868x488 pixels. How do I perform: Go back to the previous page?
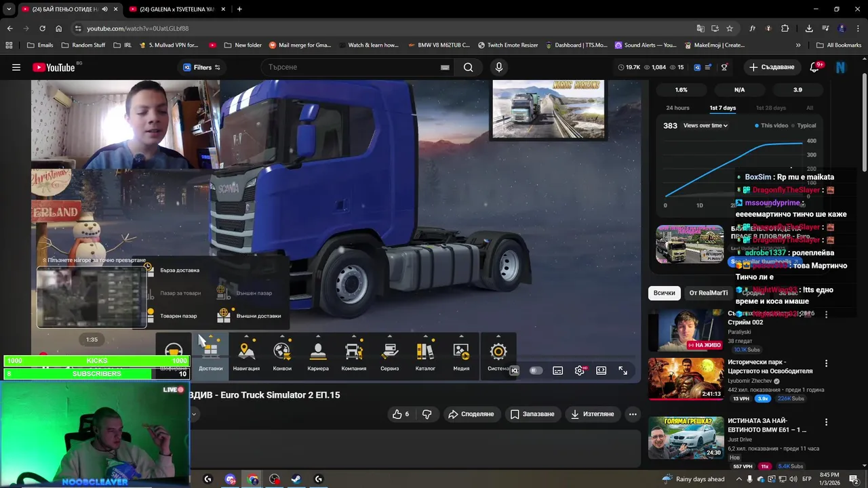click(9, 28)
